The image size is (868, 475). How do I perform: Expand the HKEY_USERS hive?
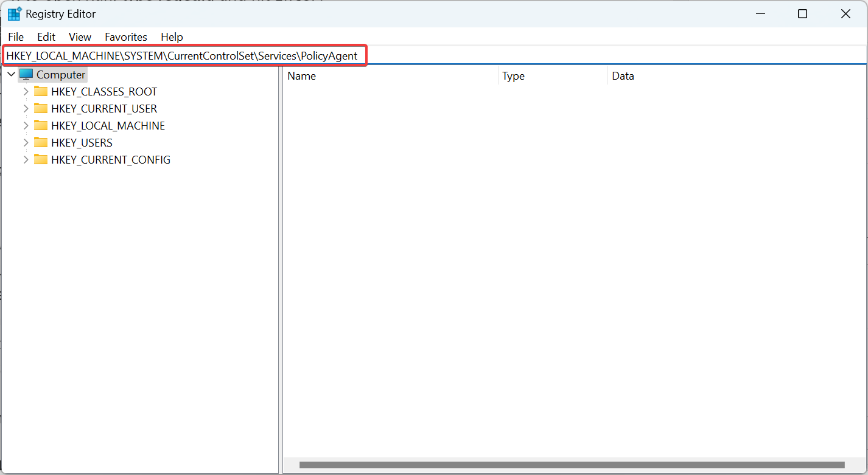(26, 143)
